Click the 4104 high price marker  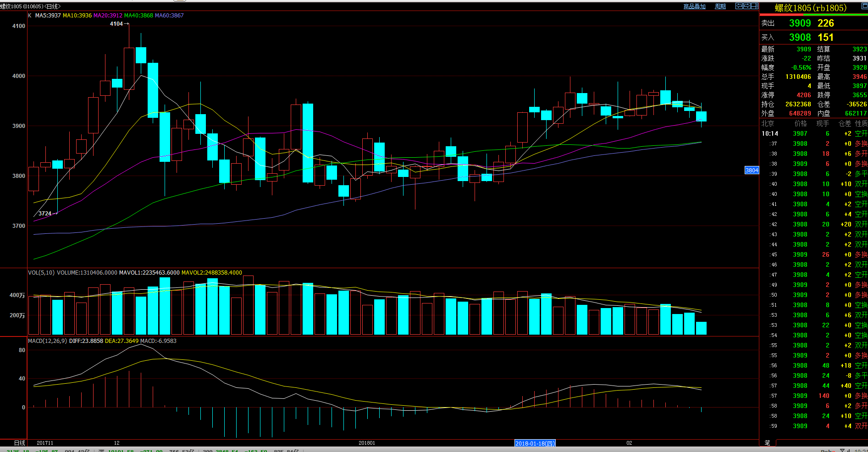coord(116,24)
